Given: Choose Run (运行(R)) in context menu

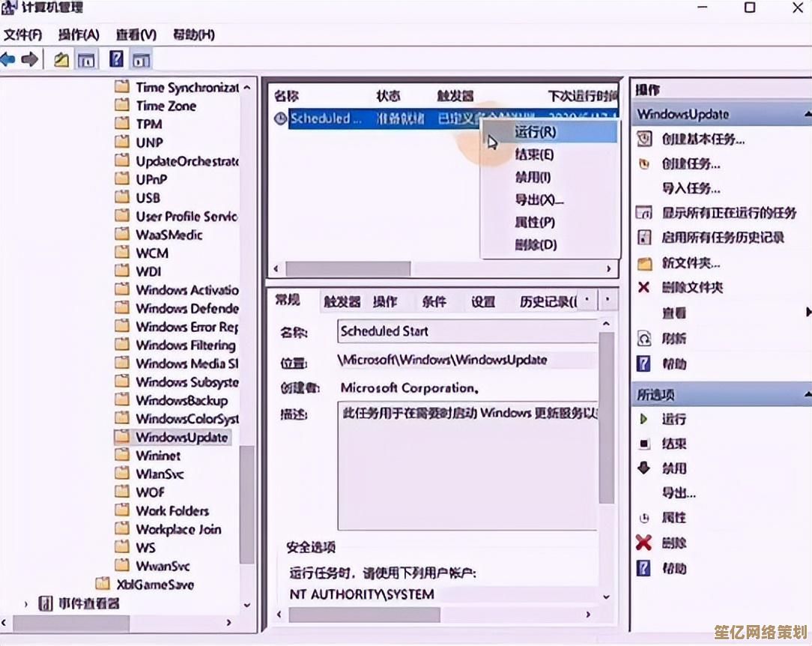Looking at the screenshot, I should (x=535, y=132).
